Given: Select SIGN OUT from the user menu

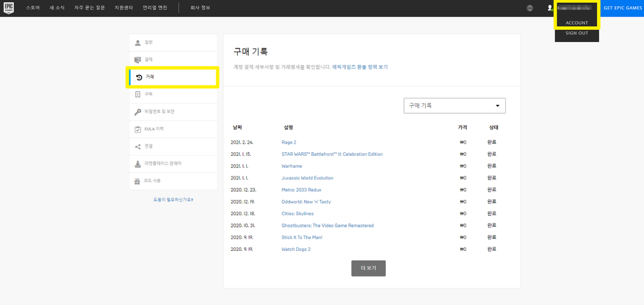Looking at the screenshot, I should click(577, 33).
